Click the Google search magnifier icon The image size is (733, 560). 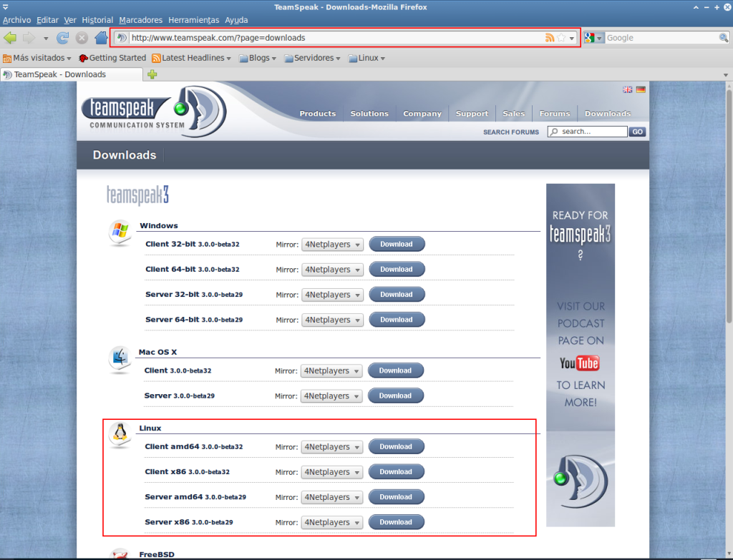(723, 38)
